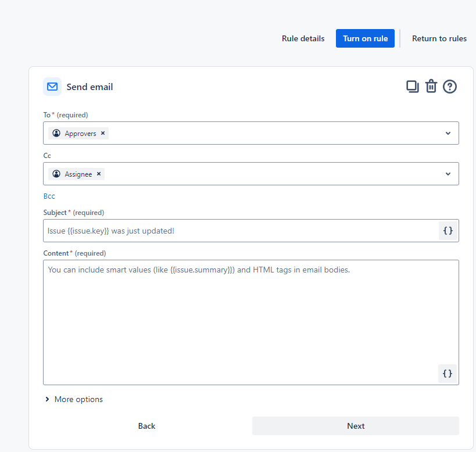The image size is (476, 452).
Task: Click the Cc label
Action: point(47,156)
